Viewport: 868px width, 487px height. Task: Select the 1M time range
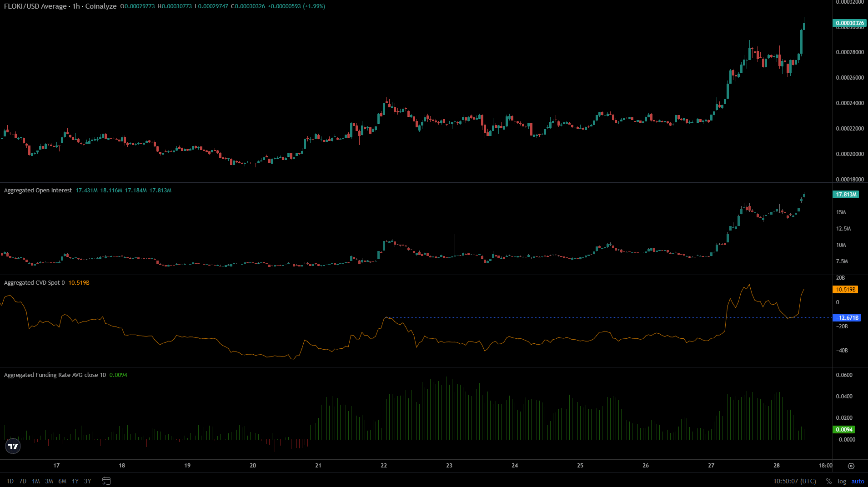tap(36, 481)
